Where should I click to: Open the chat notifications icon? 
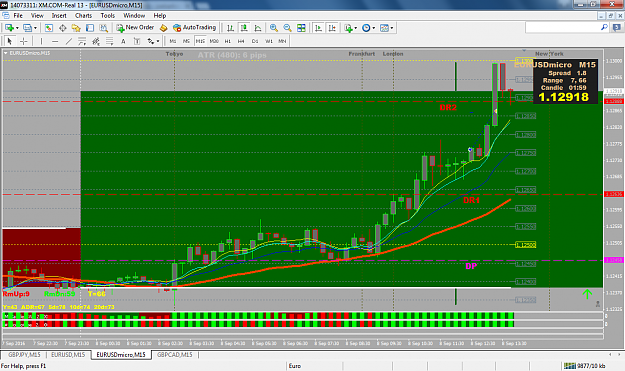pyautogui.click(x=617, y=27)
